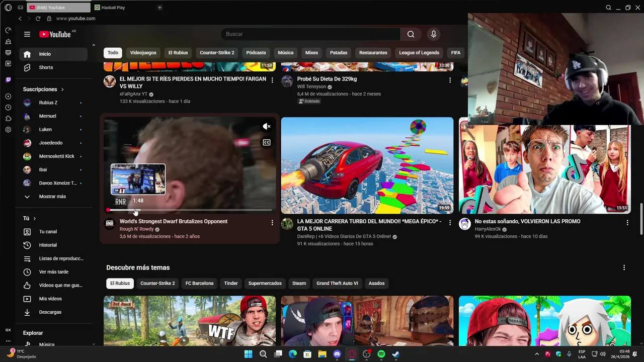Collapse sidebar with the up arrow
Image resolution: width=644 pixels, height=362 pixels.
pyautogui.click(x=94, y=45)
